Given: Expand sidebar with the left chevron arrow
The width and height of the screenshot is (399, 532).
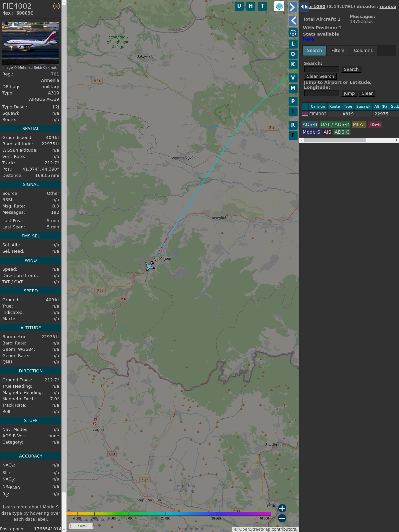Looking at the screenshot, I should (x=293, y=21).
